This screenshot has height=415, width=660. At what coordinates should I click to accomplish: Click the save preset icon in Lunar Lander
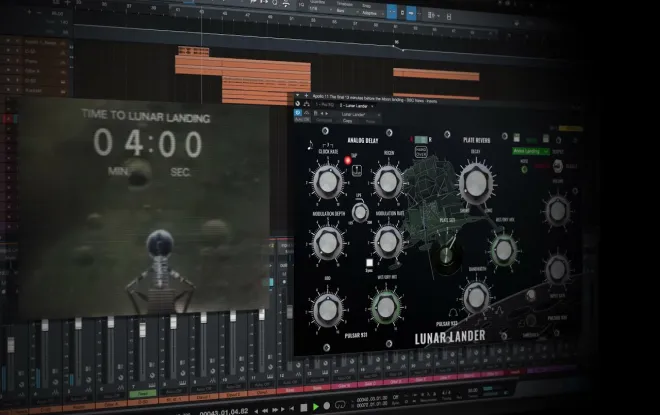516,138
